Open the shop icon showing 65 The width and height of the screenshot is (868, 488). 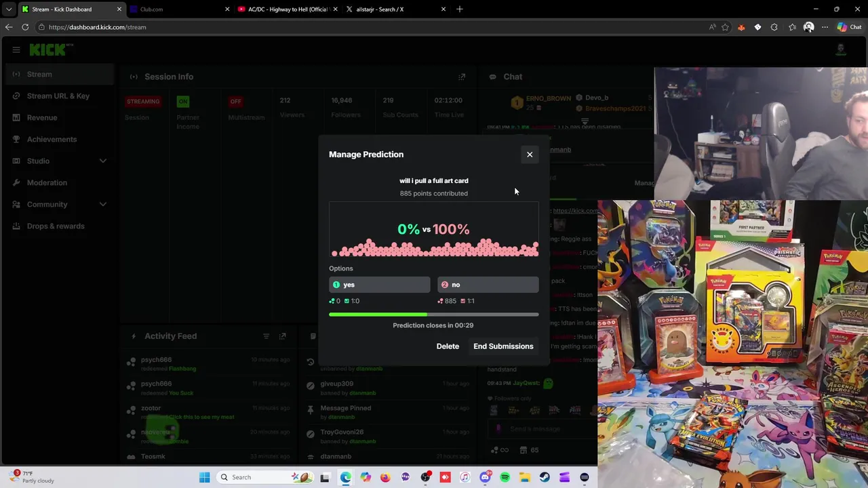(529, 450)
